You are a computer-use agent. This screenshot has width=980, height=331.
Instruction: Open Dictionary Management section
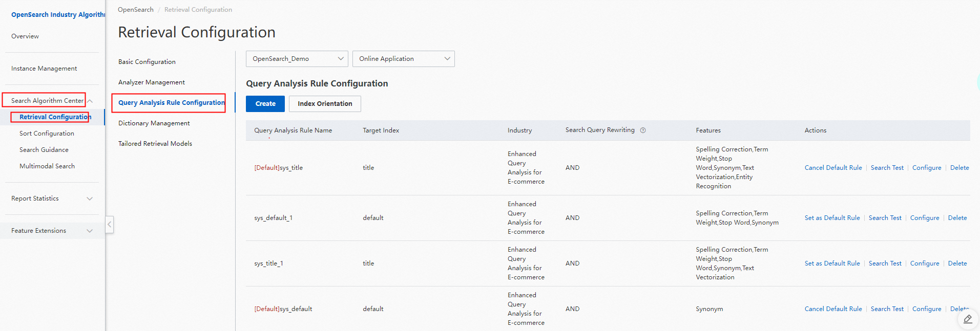pyautogui.click(x=154, y=123)
